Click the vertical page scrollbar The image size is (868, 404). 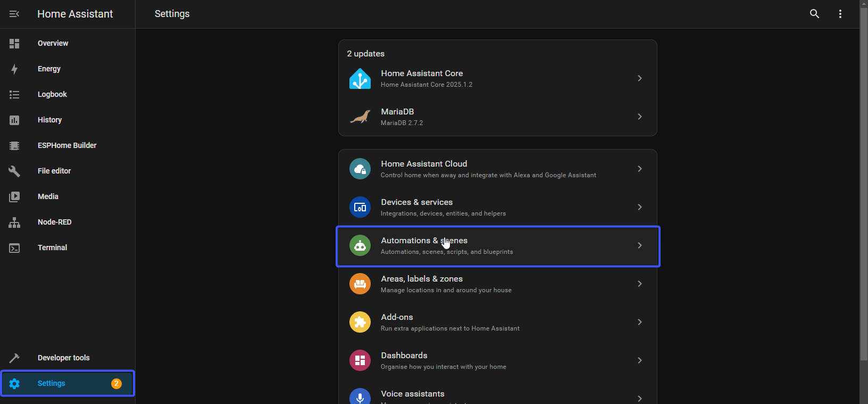[863, 186]
